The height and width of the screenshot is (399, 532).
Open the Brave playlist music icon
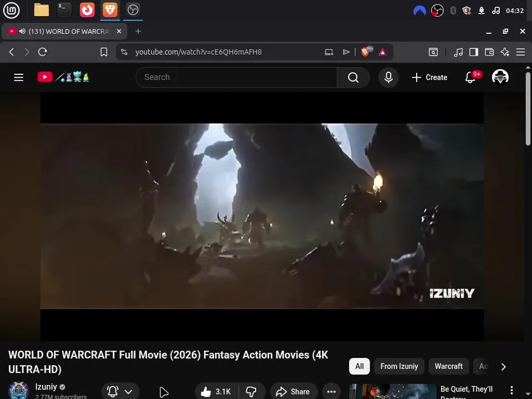(x=458, y=52)
